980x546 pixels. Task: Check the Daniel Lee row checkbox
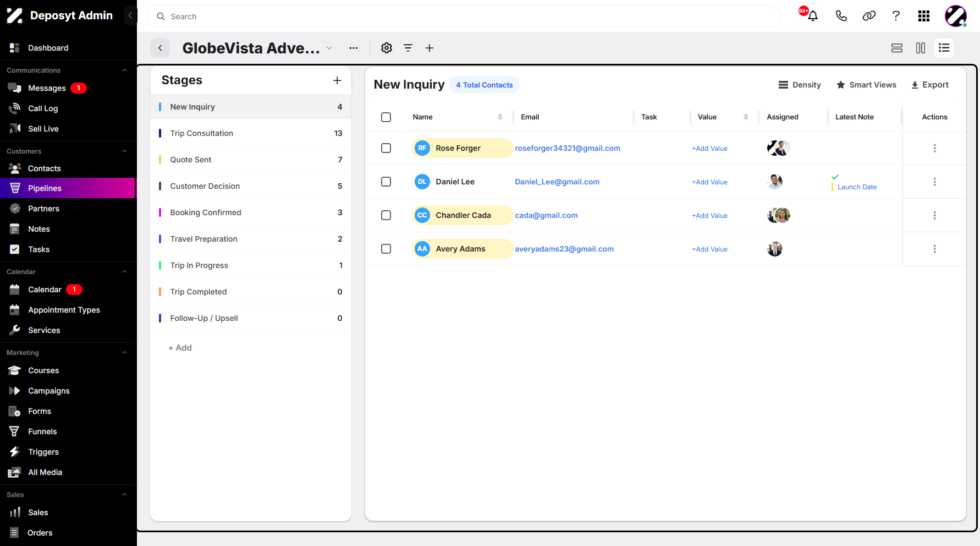(x=386, y=182)
